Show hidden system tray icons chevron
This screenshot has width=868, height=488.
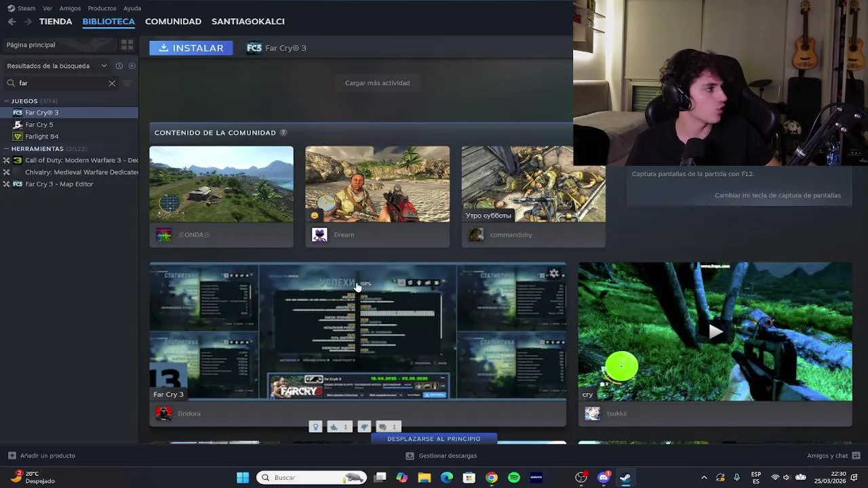[x=704, y=478]
